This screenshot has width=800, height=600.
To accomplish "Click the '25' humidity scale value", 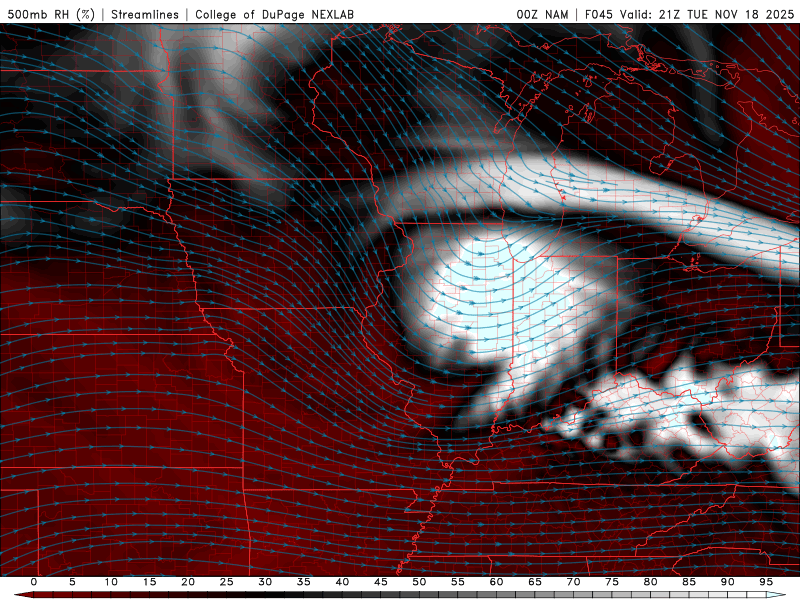I will click(x=227, y=582).
